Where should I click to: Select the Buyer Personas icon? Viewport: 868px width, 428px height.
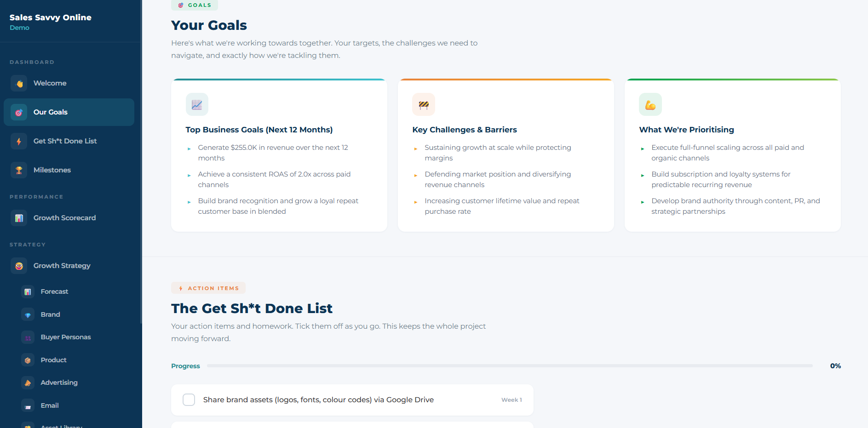[x=28, y=337]
